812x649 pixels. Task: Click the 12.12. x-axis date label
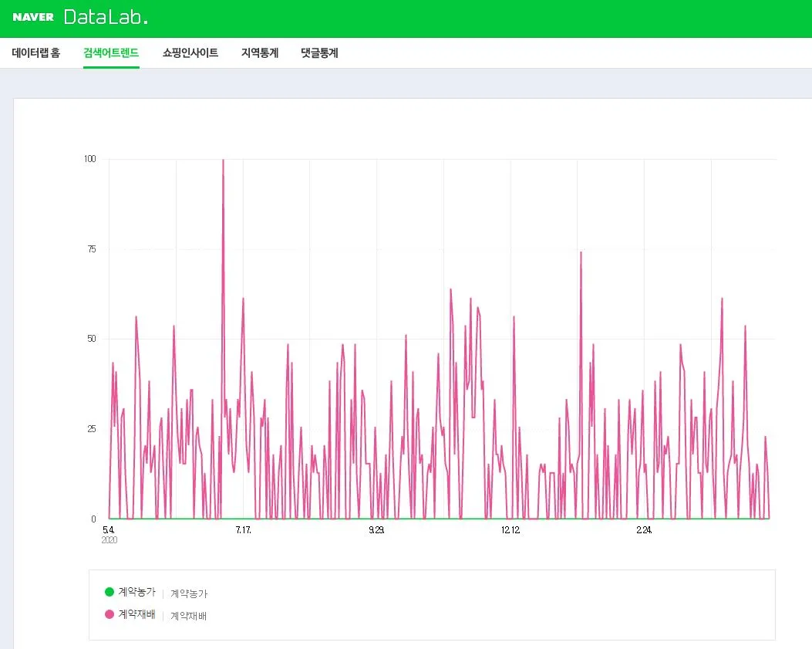coord(510,530)
